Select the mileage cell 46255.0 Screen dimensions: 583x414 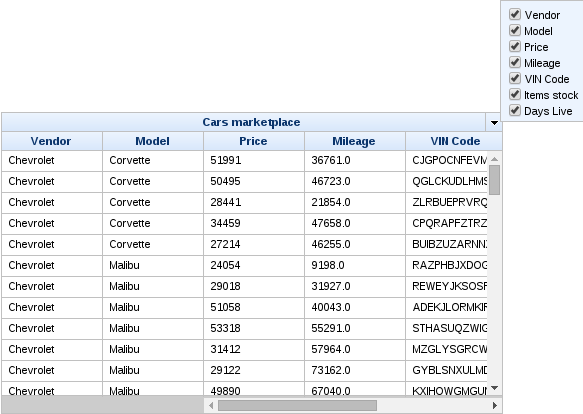[x=355, y=245]
